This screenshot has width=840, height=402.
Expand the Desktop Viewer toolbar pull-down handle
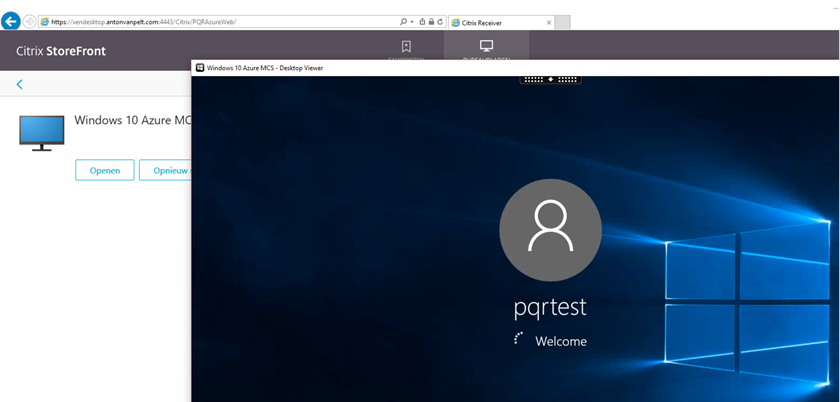click(x=550, y=79)
